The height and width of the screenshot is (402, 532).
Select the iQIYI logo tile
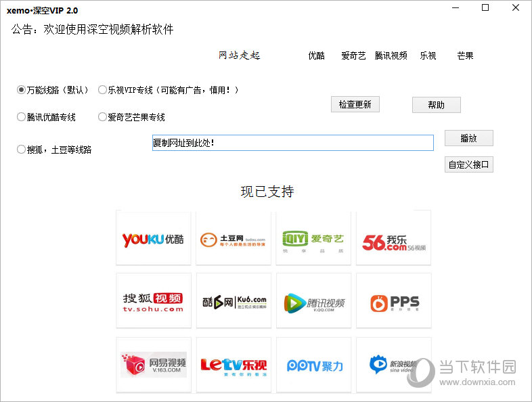click(x=313, y=238)
